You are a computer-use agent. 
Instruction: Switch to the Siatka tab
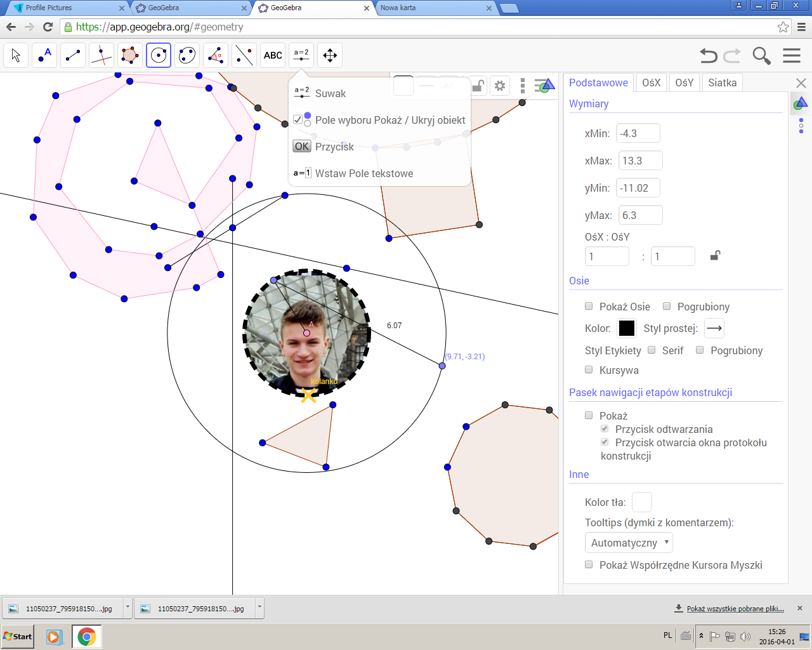click(722, 83)
